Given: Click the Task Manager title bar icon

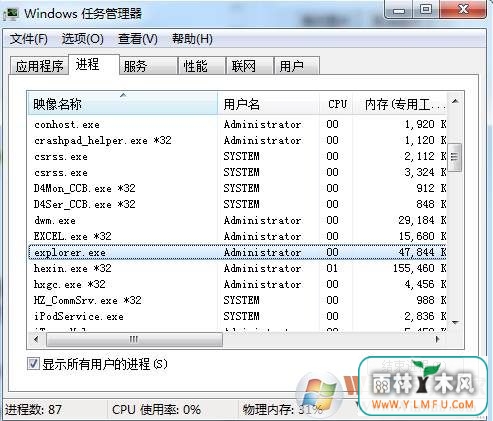Looking at the screenshot, I should (11, 14).
